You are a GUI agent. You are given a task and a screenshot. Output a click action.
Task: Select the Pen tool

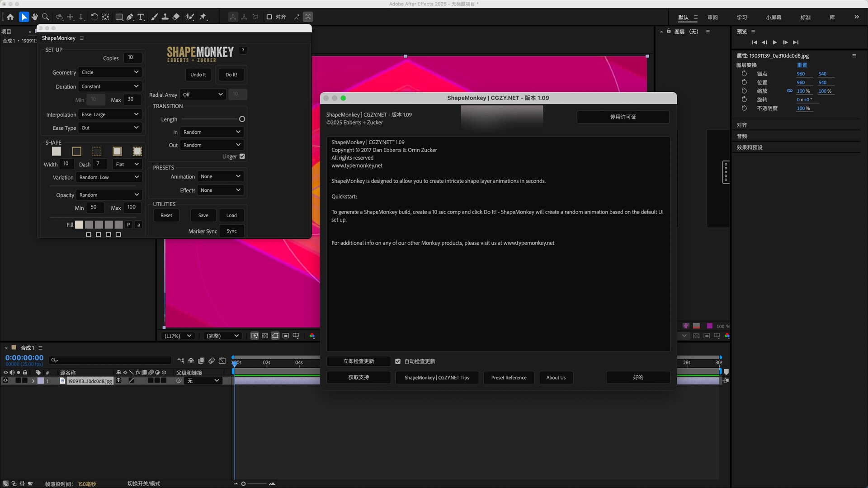tap(130, 17)
